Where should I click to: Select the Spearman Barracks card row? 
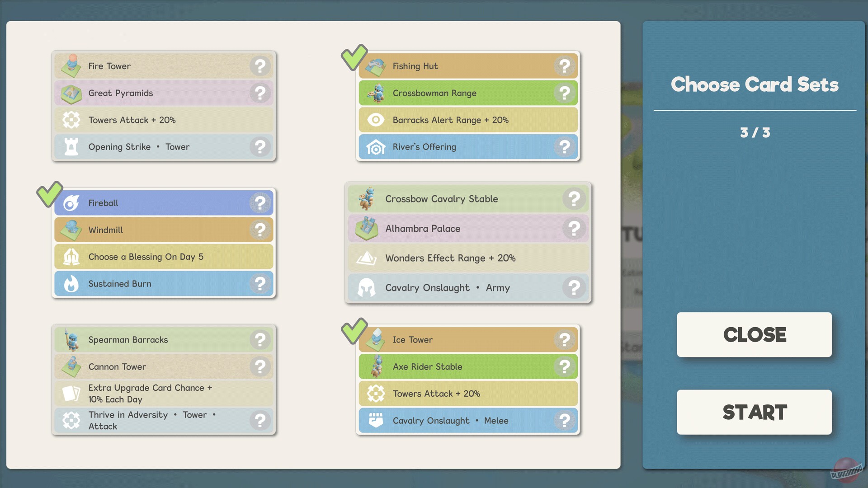click(x=163, y=340)
